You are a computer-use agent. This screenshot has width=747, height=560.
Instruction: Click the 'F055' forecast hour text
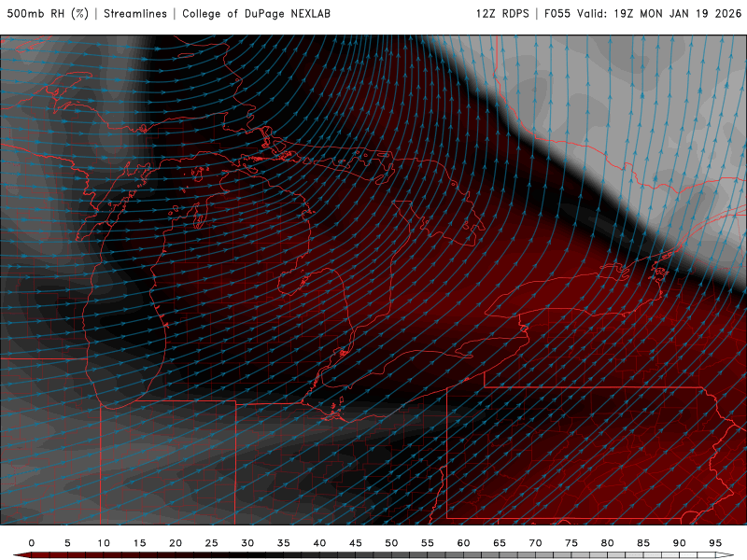pyautogui.click(x=557, y=14)
